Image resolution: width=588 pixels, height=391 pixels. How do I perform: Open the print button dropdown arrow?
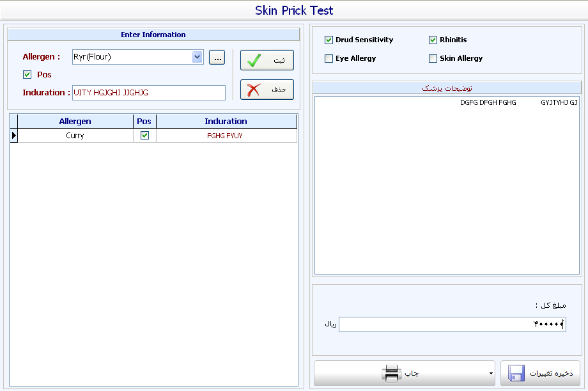(x=490, y=373)
